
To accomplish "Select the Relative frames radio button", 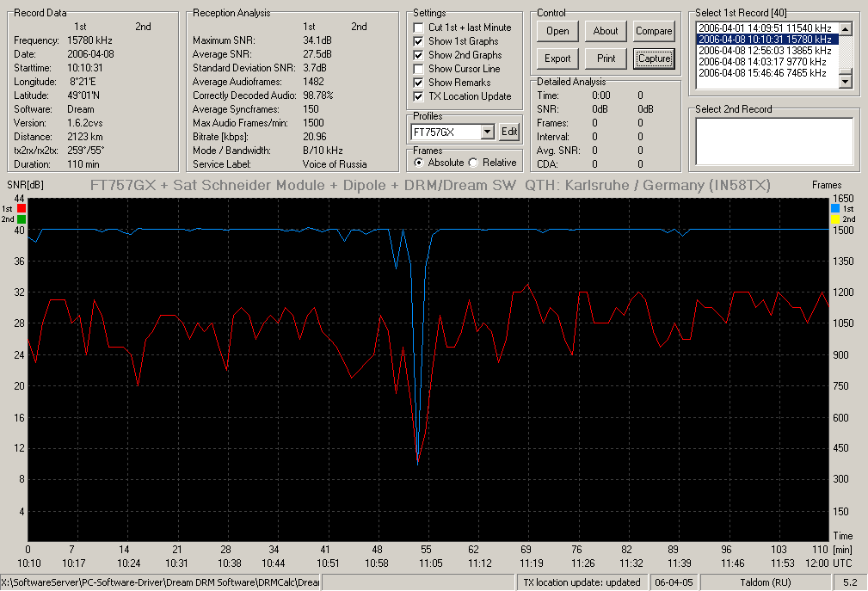I will [x=473, y=163].
